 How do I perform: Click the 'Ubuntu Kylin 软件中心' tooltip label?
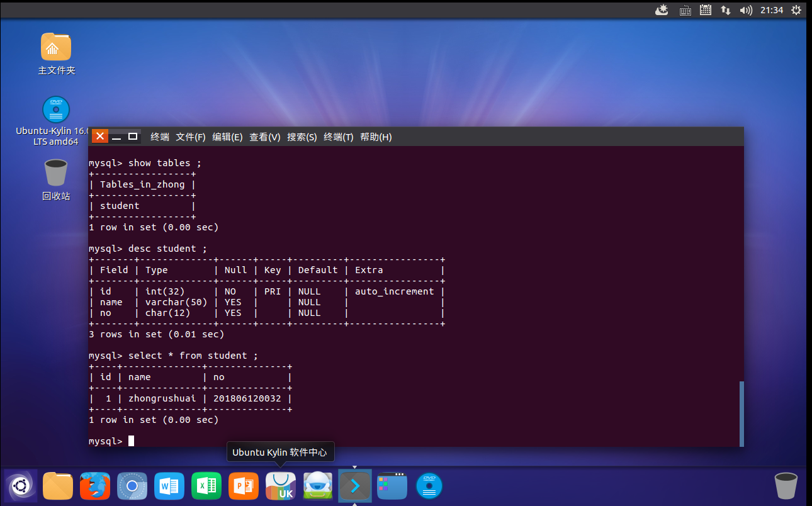(280, 453)
